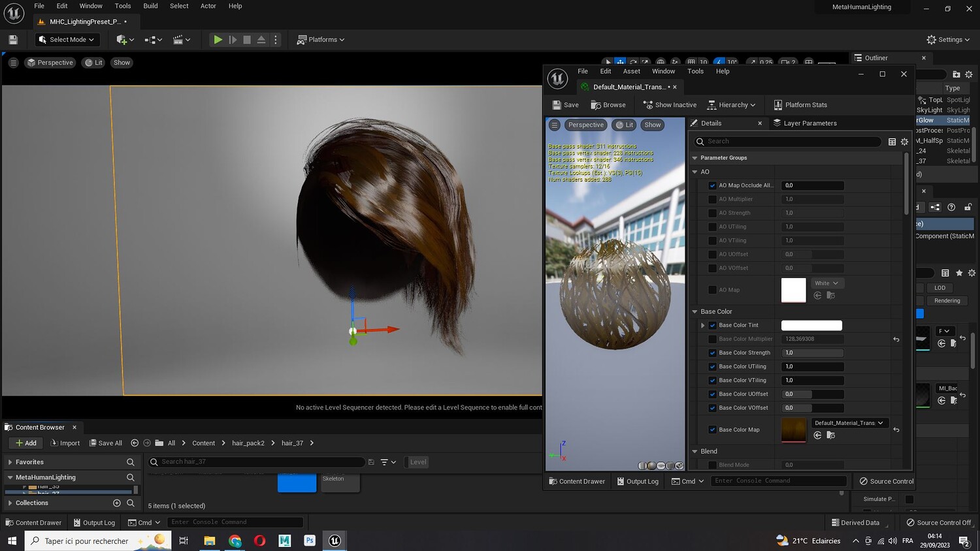Open the Hierarchy dropdown
The image size is (980, 551).
click(732, 105)
